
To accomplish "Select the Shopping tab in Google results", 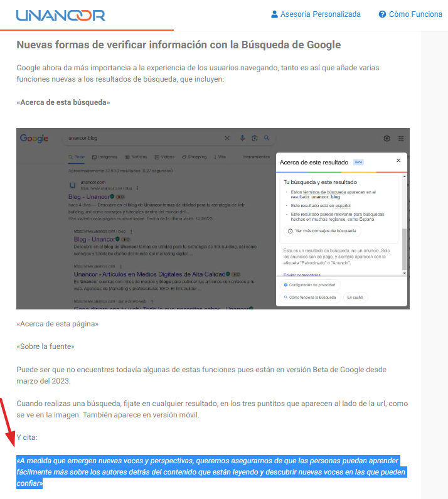I will pos(194,157).
